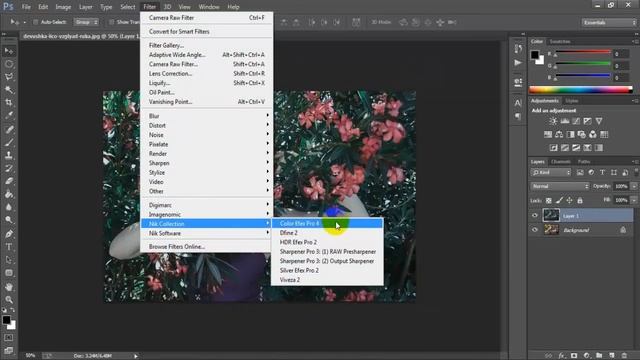Expand the Blur submenu

[207, 116]
